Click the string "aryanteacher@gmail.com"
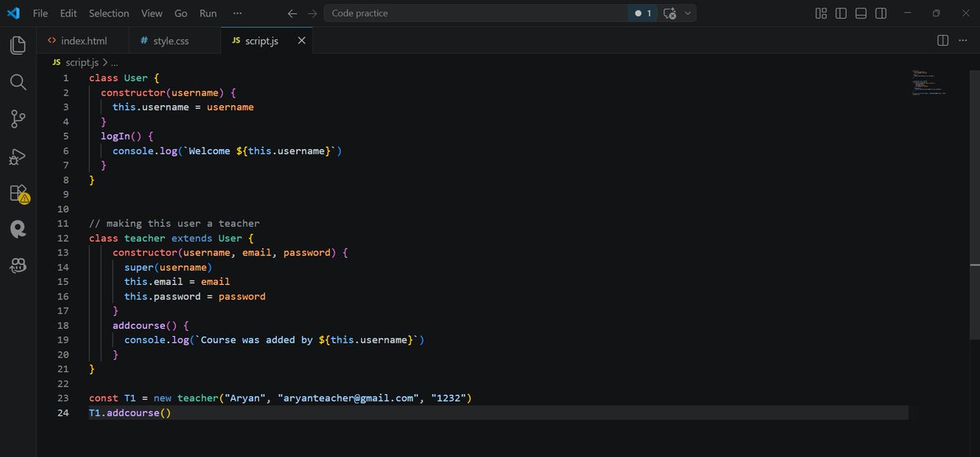Screen dimensions: 980x457 [348, 398]
